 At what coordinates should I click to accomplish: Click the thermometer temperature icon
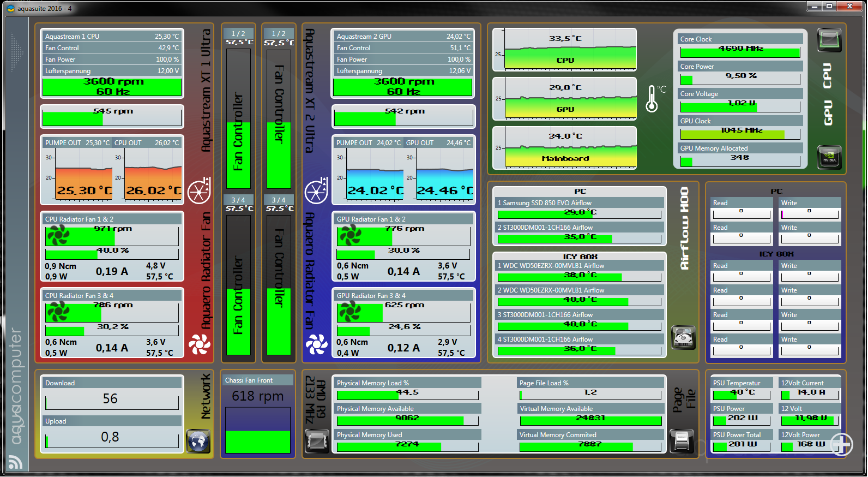[652, 99]
